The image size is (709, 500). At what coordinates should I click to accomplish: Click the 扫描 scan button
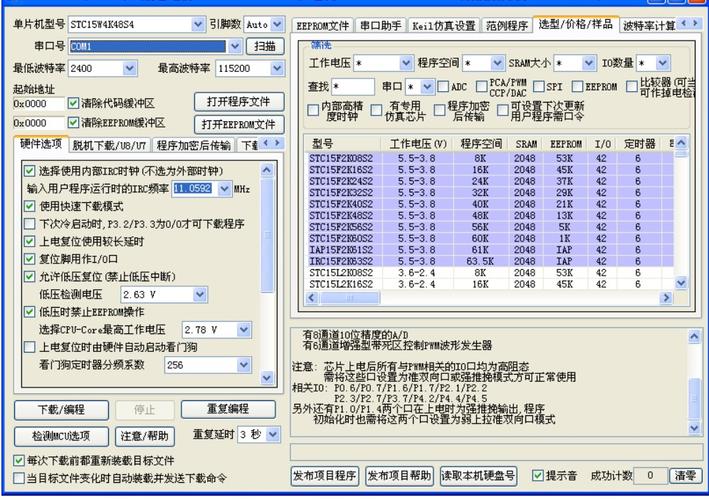tap(265, 46)
